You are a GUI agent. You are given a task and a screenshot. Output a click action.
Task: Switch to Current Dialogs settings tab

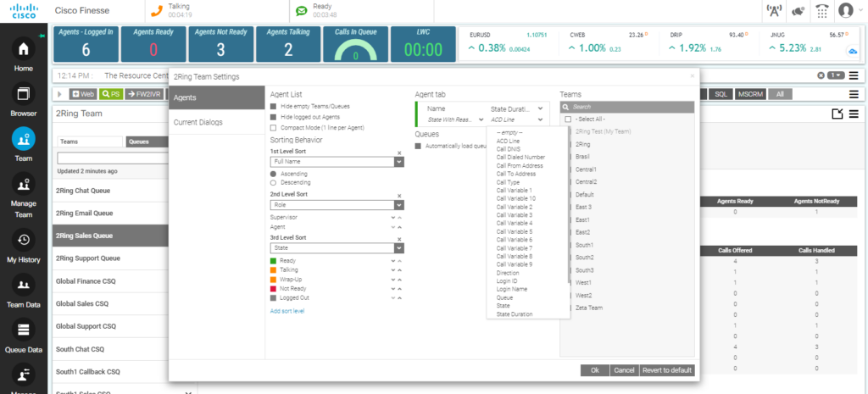pyautogui.click(x=217, y=122)
